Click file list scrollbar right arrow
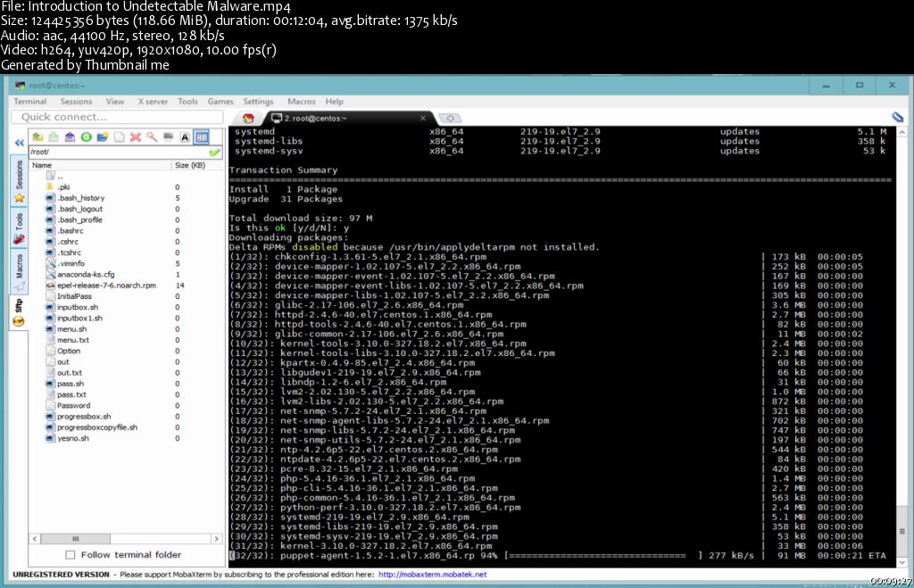The image size is (914, 588). pos(217,539)
